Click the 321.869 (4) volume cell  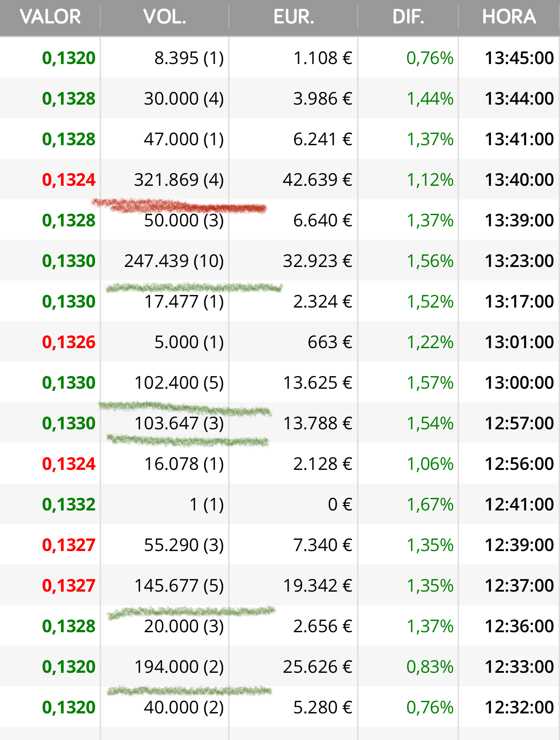click(x=179, y=180)
